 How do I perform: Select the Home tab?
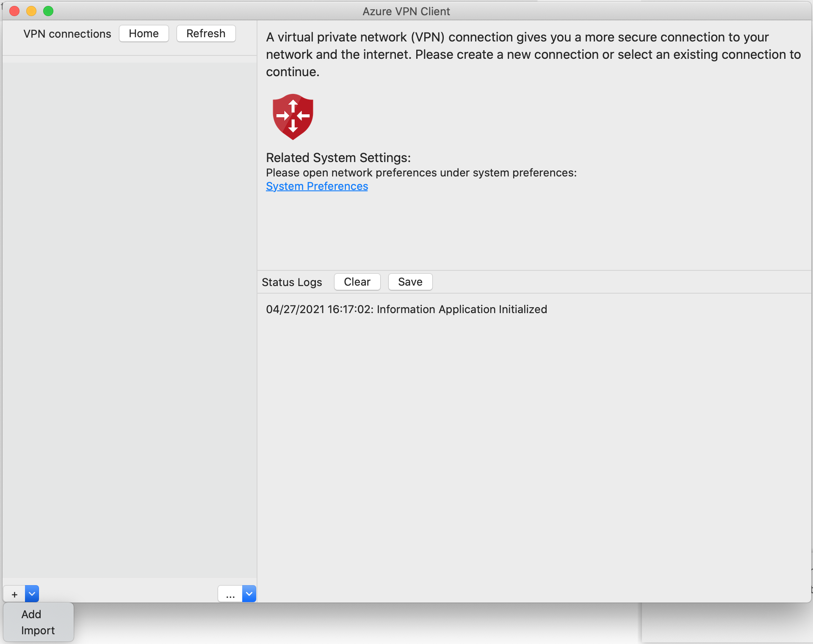144,33
